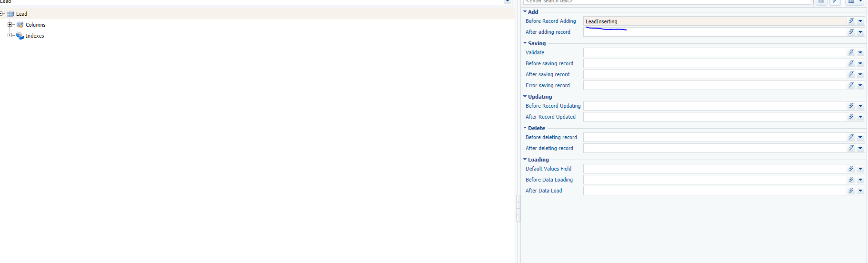This screenshot has width=868, height=263.
Task: Click lightning icon for Error saving record
Action: coord(851,85)
